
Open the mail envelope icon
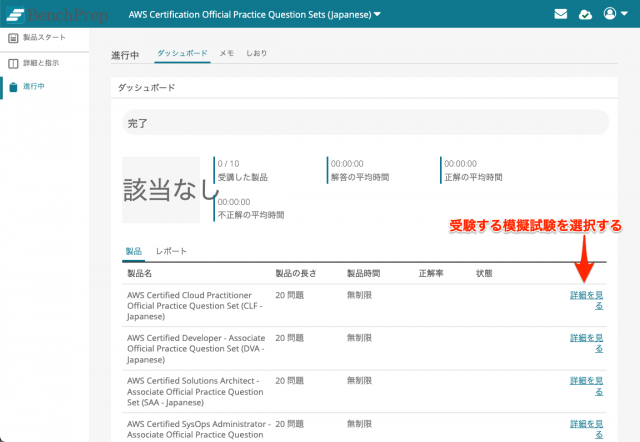(560, 14)
